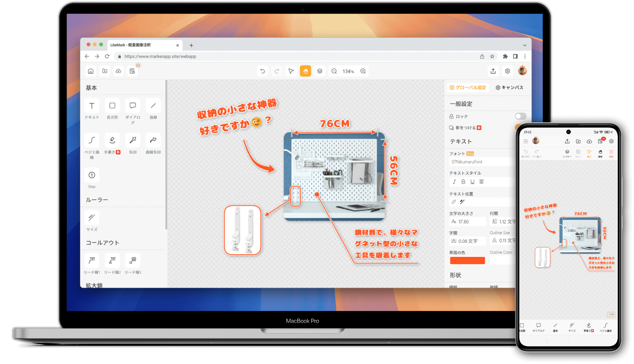Toggle the ロック lock switch
This screenshot has height=364, width=634.
[521, 116]
